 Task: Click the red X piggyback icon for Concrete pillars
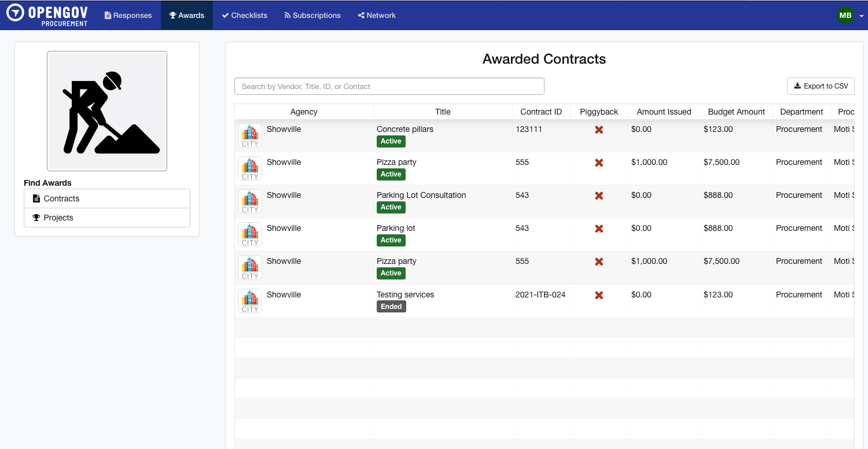[x=599, y=130]
